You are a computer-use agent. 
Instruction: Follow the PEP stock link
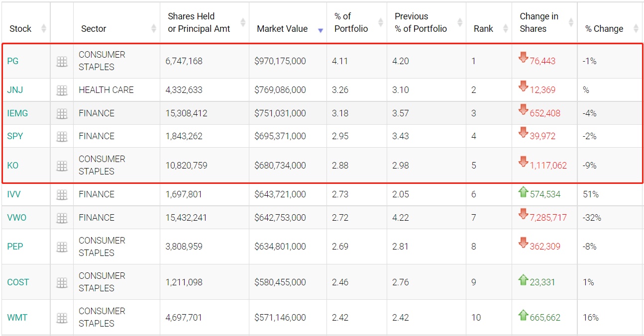15,247
